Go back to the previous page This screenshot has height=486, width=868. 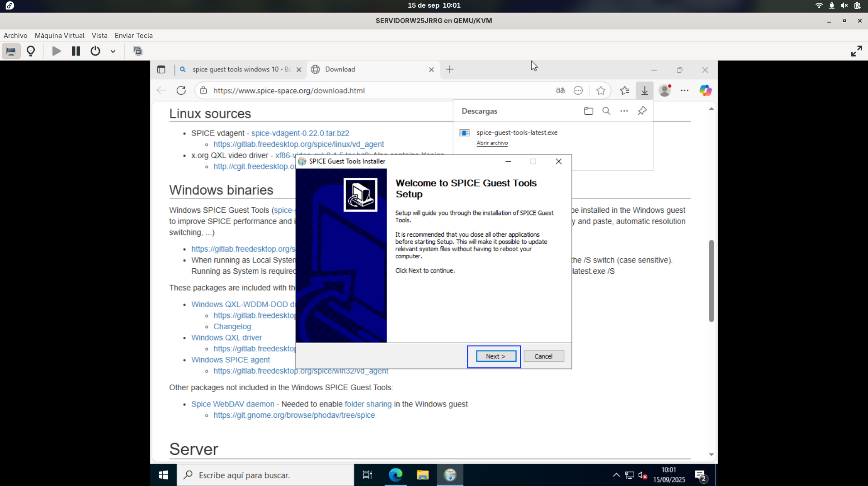161,90
